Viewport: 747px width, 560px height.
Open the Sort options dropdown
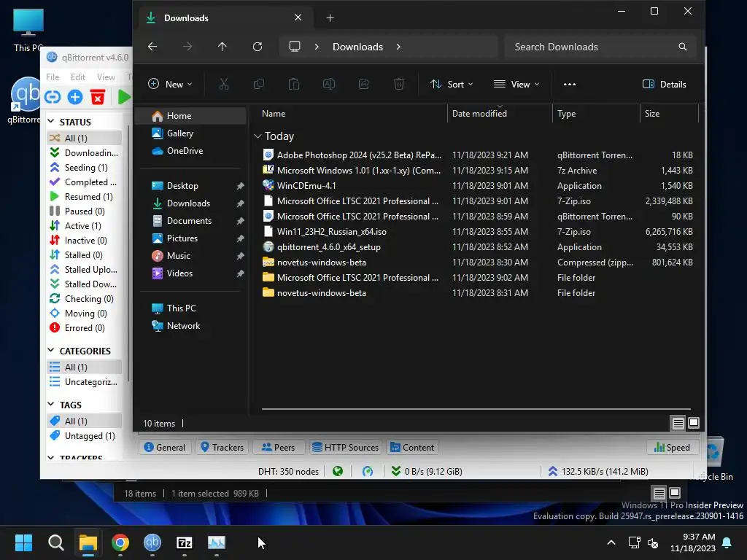point(451,85)
